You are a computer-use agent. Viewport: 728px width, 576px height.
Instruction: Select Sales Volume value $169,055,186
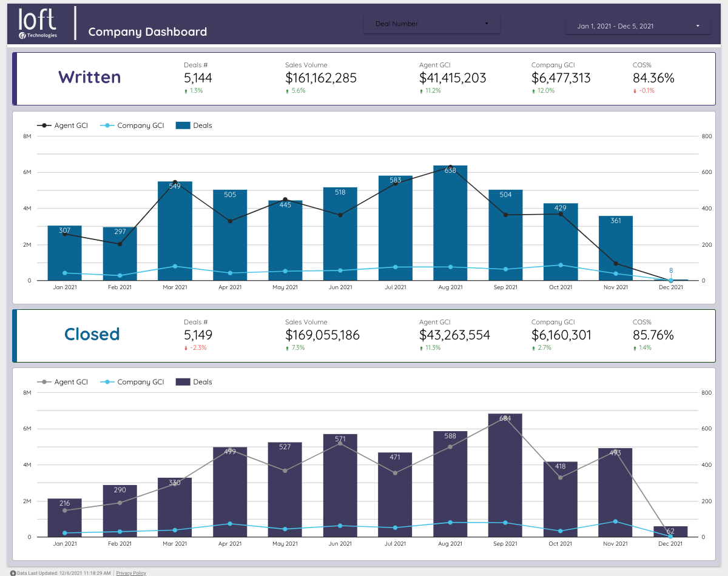[323, 335]
